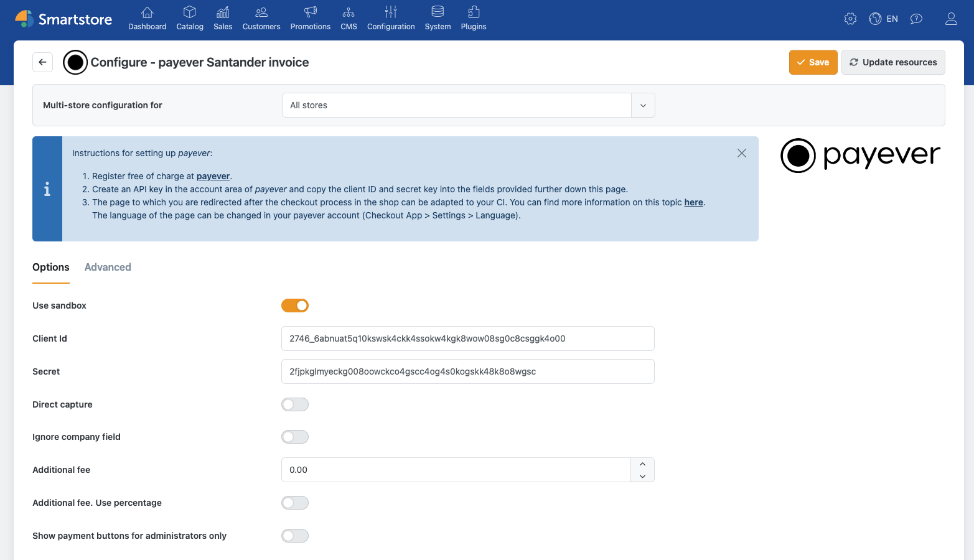974x560 pixels.
Task: Click the dropdown chevron next to All stores
Action: pyautogui.click(x=643, y=105)
